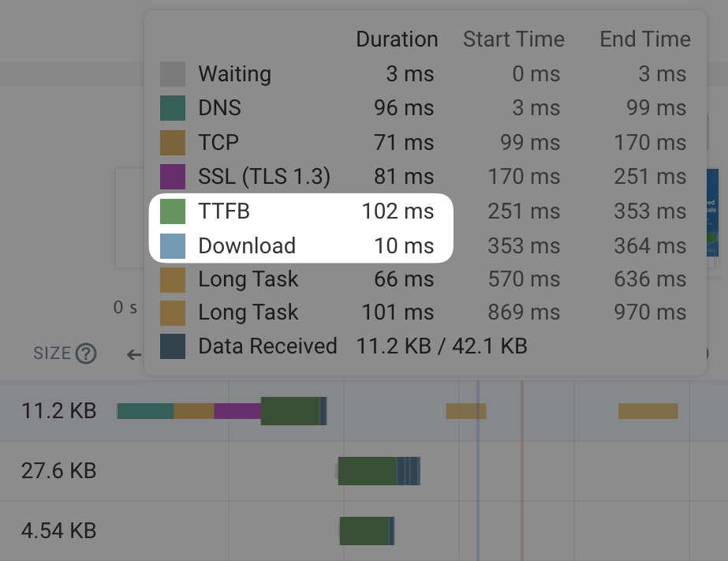Select the 27.6 KB request row
Viewport: 728px width, 561px height.
58,471
